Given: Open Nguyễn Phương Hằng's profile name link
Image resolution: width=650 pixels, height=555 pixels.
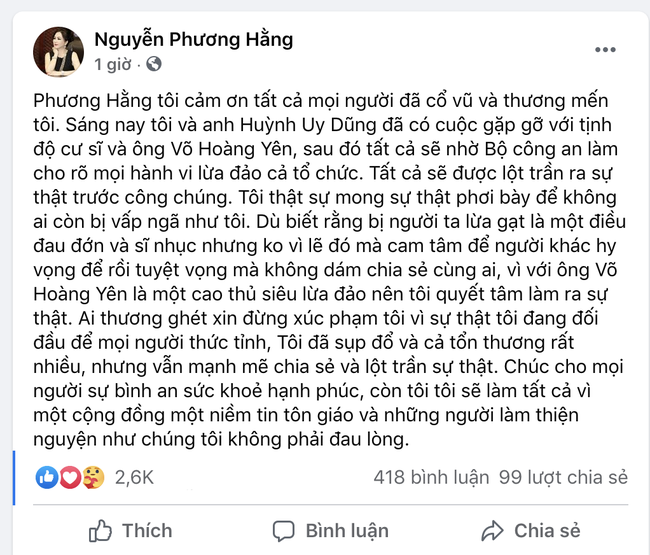Looking at the screenshot, I should tap(193, 40).
